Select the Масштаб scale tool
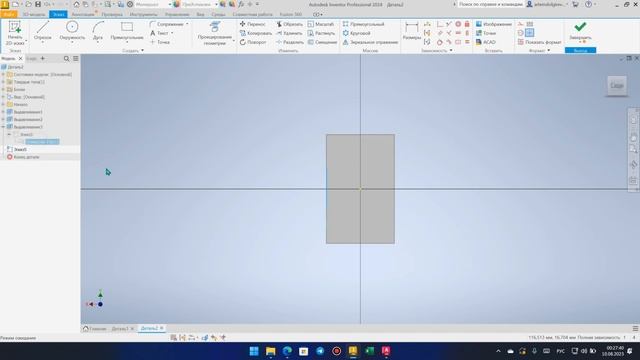 point(320,24)
